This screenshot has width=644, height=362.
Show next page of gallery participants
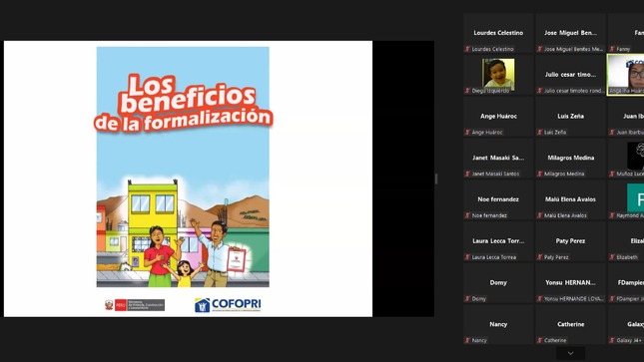tap(570, 353)
